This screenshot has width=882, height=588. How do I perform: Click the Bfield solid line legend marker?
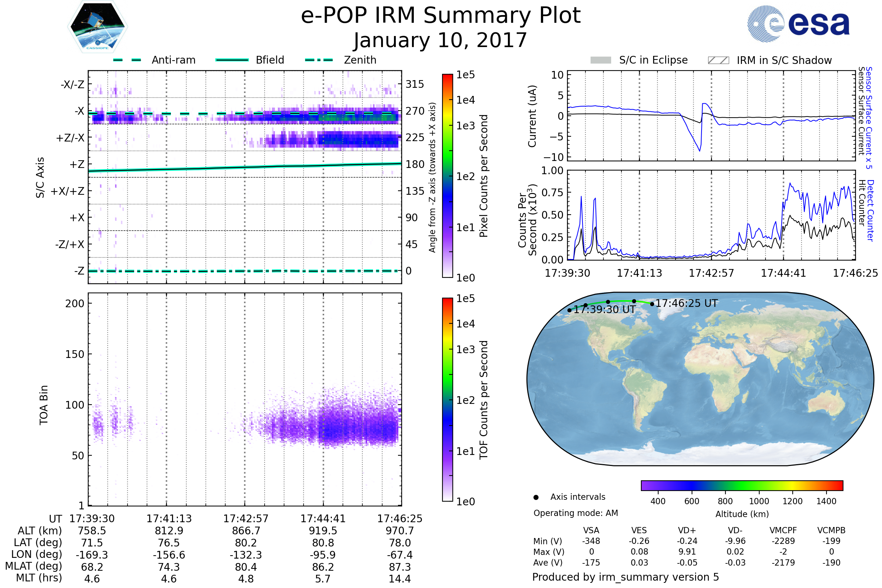pyautogui.click(x=232, y=60)
